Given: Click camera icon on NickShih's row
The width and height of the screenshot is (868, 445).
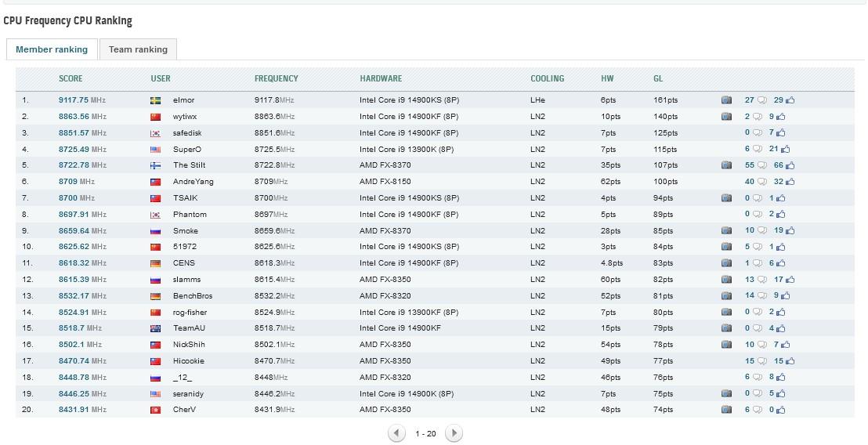Looking at the screenshot, I should 726,345.
